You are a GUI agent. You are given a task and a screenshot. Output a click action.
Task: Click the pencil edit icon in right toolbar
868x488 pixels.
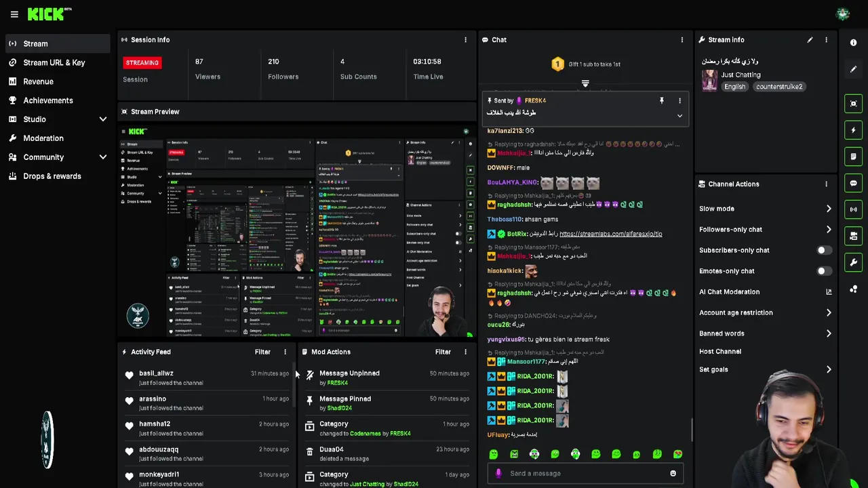tap(854, 69)
